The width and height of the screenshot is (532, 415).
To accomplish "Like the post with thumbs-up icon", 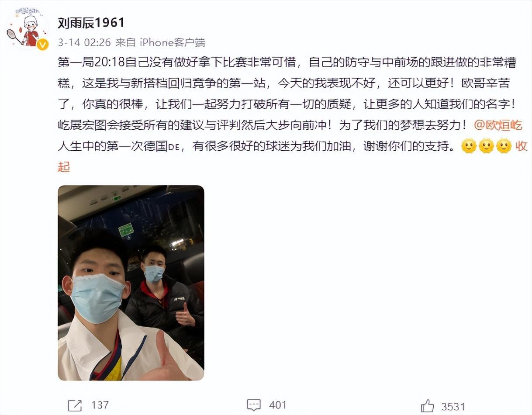I will pyautogui.click(x=427, y=406).
